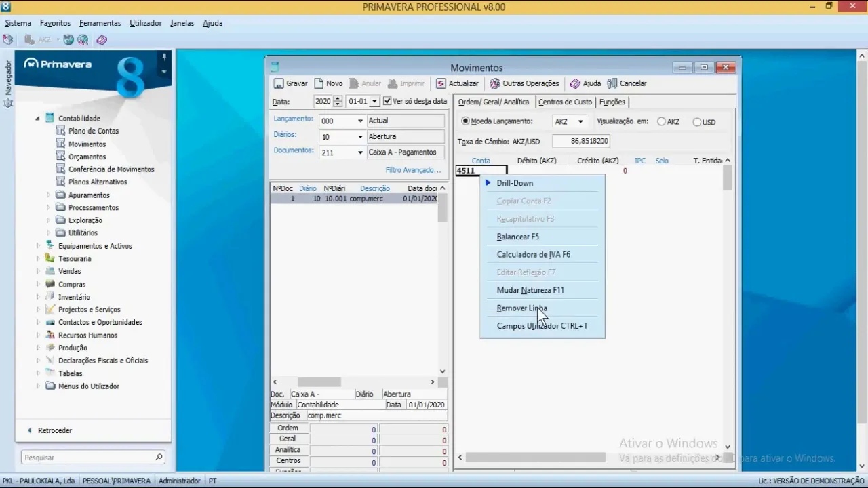This screenshot has height=488, width=868.
Task: Collapse the Contabilidade tree node
Action: pyautogui.click(x=38, y=118)
